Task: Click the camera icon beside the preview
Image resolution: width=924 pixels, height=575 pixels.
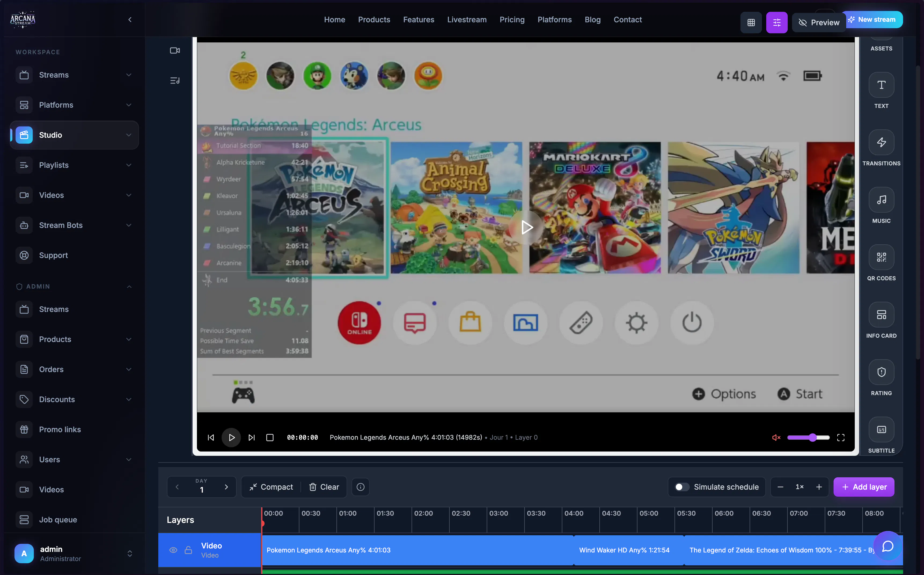Action: [175, 50]
